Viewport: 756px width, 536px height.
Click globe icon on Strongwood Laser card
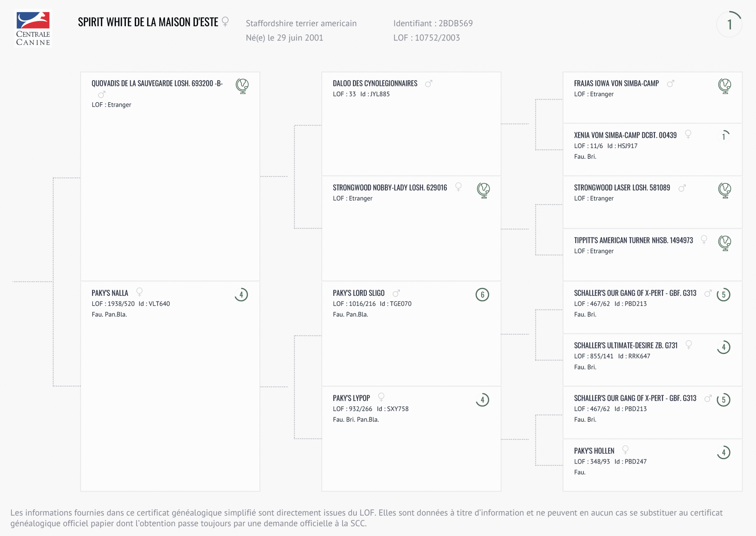click(724, 190)
